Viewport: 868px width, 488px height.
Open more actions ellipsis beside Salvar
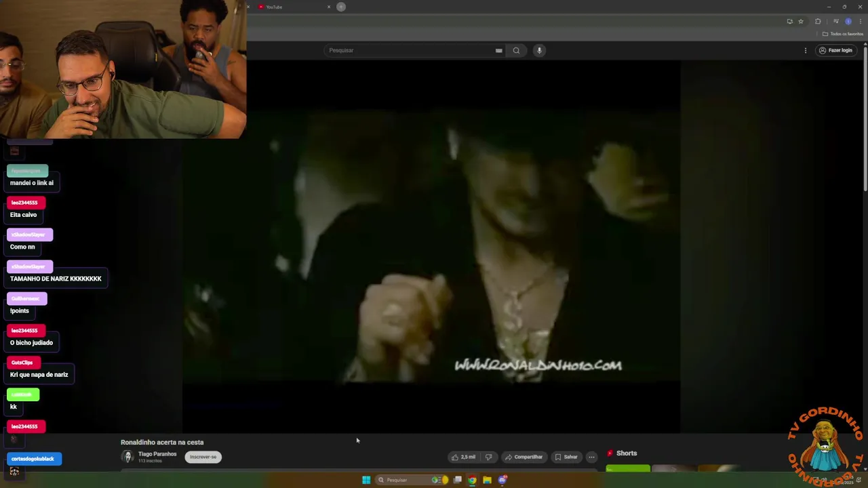pos(591,457)
